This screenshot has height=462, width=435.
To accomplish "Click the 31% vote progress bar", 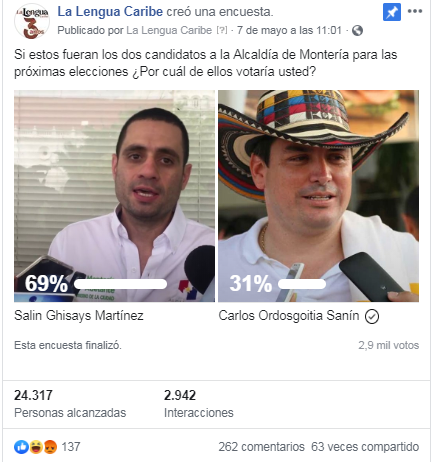I will (302, 284).
